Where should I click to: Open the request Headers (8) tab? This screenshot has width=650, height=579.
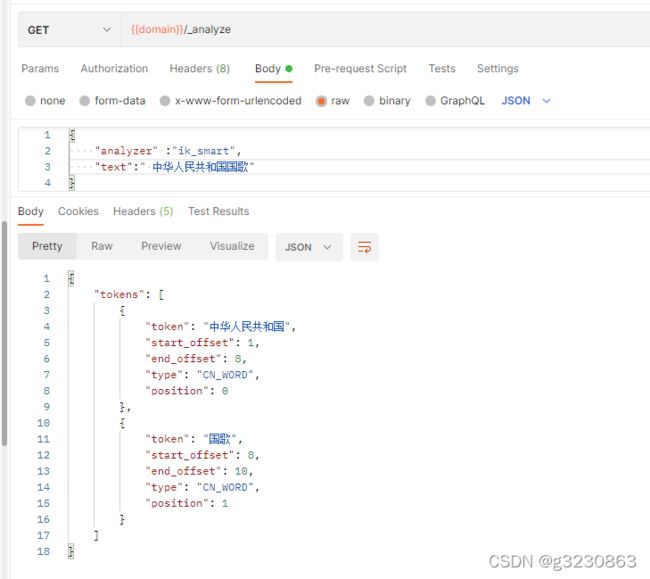pyautogui.click(x=199, y=68)
